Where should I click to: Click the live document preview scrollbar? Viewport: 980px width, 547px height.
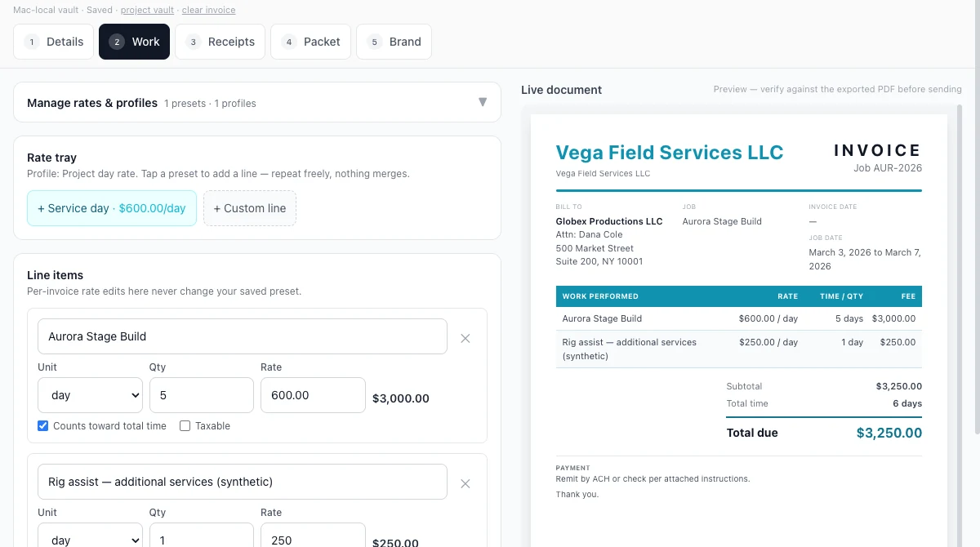click(x=959, y=325)
